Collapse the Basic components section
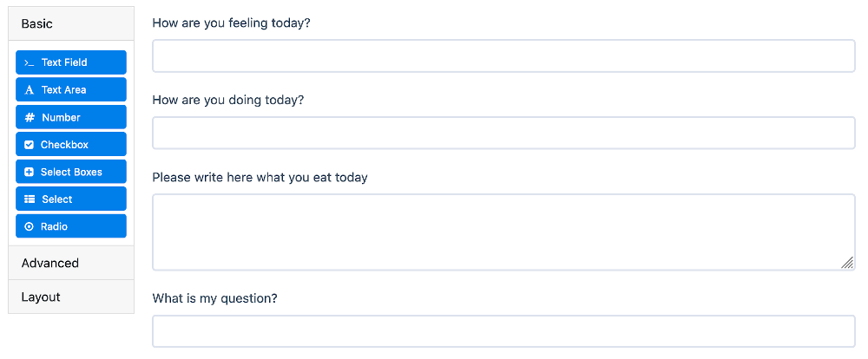 [x=71, y=23]
